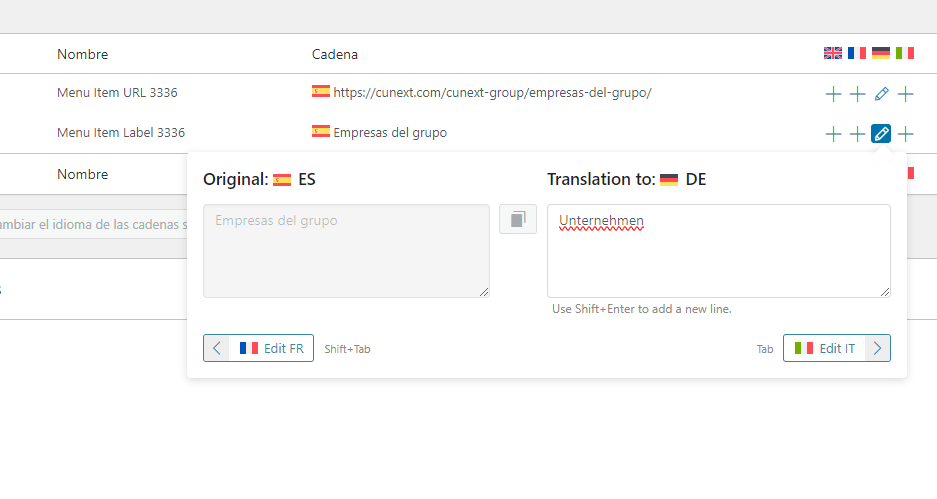Add Italian translation for Menu Item URL 3336

(905, 94)
